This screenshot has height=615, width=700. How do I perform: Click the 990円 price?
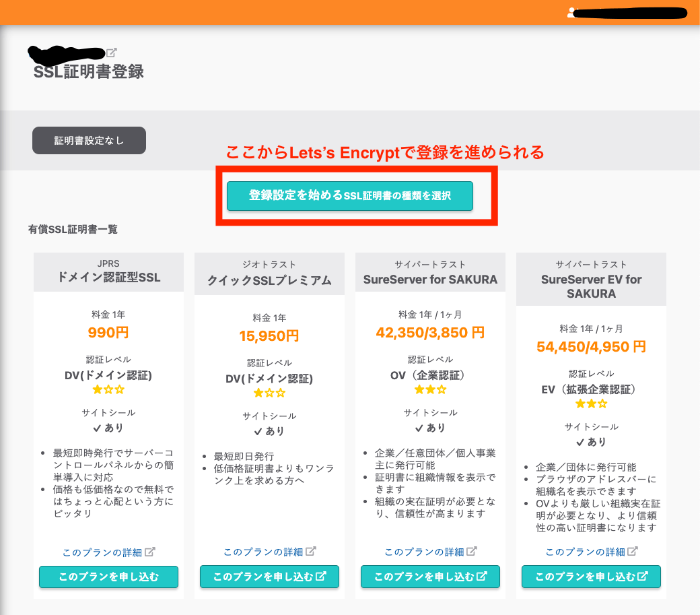click(x=108, y=332)
